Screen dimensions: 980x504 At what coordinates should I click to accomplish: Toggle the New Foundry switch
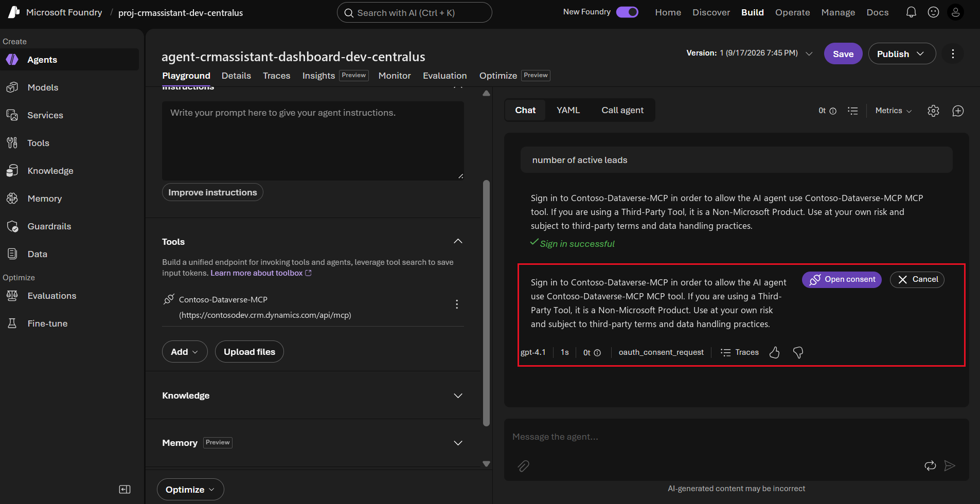(x=627, y=12)
